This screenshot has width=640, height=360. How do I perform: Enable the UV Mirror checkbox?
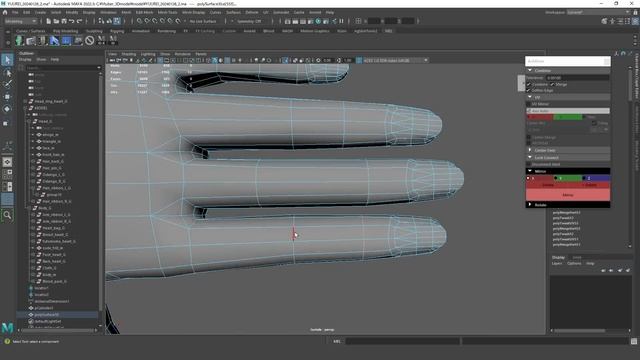(529, 104)
